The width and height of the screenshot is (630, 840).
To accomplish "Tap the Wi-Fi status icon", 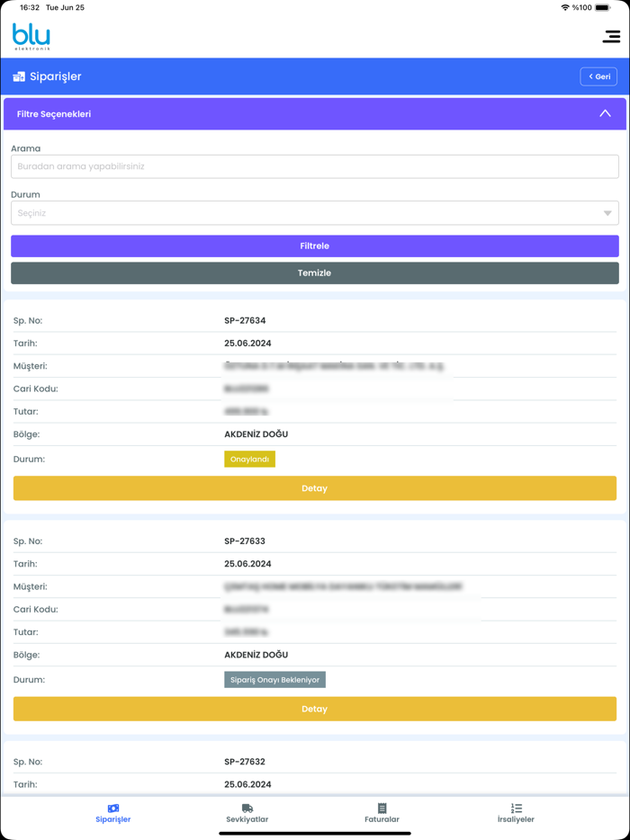I will pyautogui.click(x=565, y=7).
